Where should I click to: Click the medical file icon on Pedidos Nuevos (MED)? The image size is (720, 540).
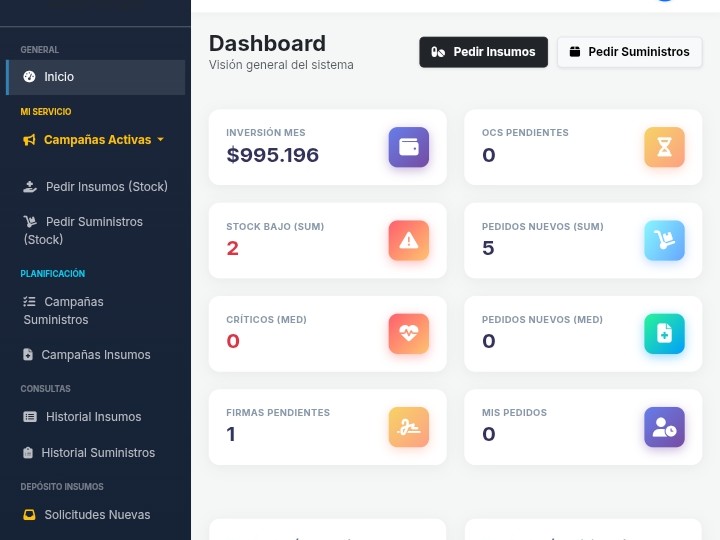tap(664, 334)
